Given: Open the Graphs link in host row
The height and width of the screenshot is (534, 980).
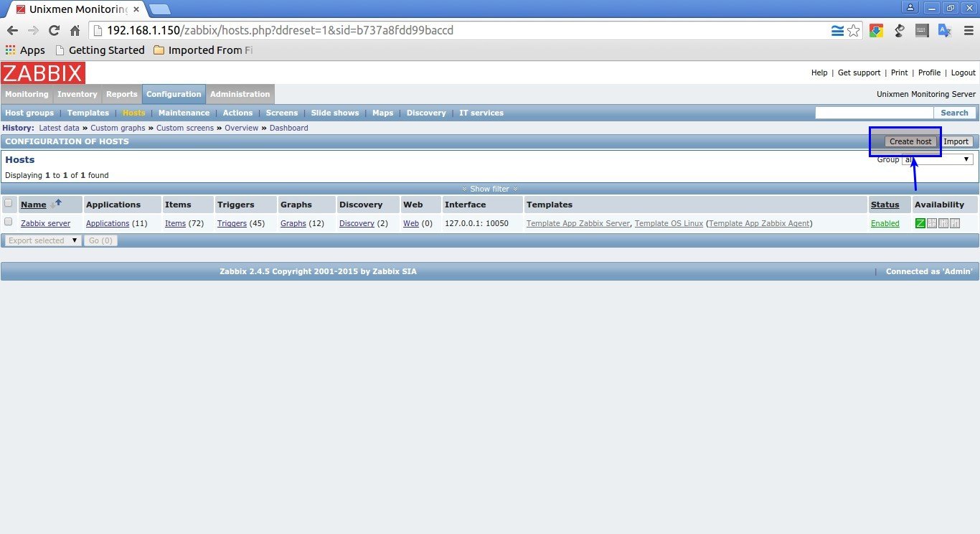Looking at the screenshot, I should 293,223.
